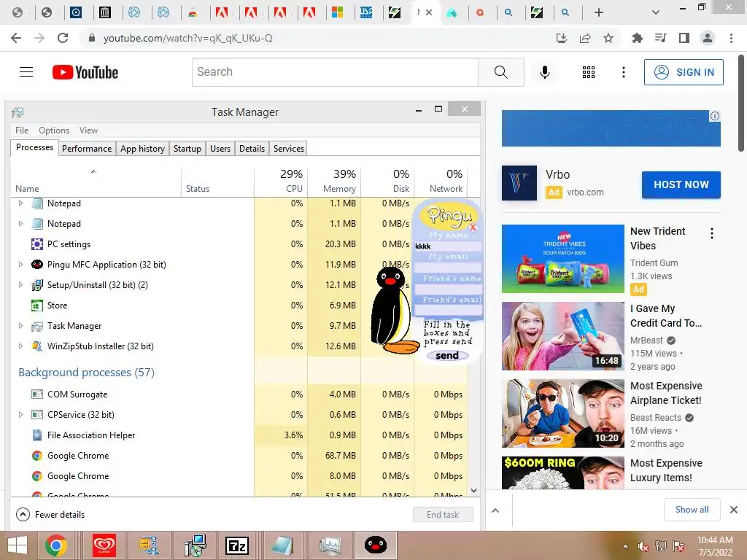Switch to the App history tab
This screenshot has width=747, height=560.
142,149
